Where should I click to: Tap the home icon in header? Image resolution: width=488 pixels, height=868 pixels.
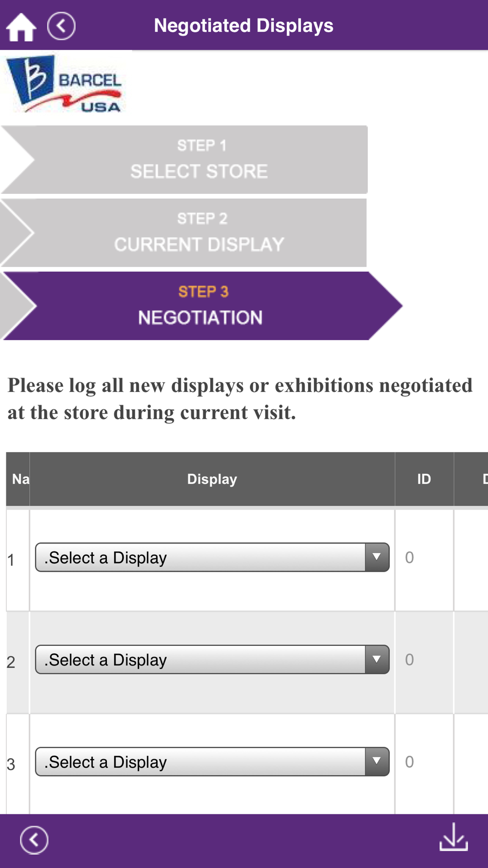[x=21, y=27]
